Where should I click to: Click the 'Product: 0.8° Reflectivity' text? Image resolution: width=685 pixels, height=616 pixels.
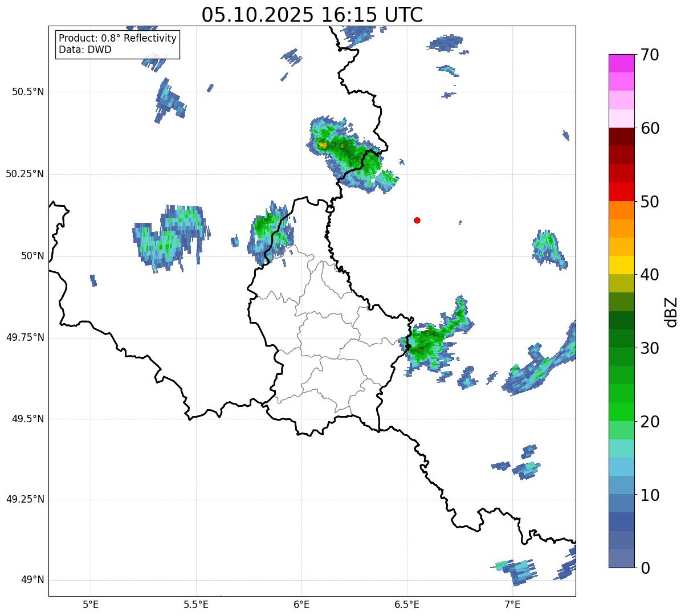click(117, 38)
